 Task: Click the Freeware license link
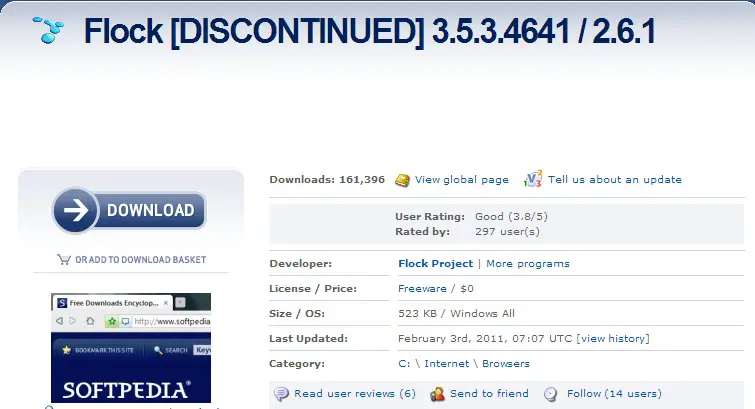pos(422,289)
